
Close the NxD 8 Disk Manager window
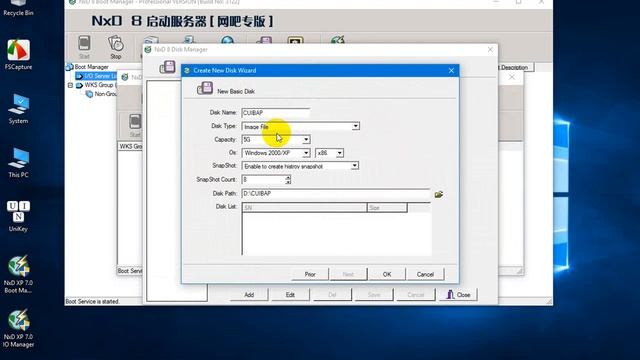coord(490,49)
